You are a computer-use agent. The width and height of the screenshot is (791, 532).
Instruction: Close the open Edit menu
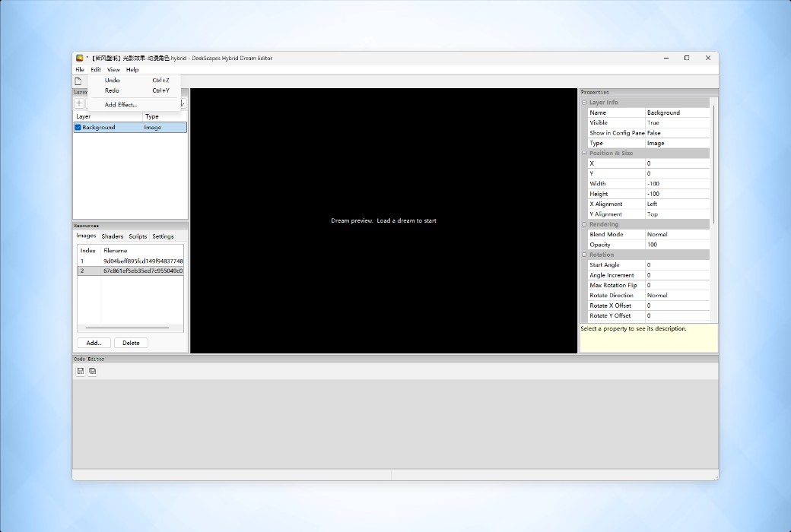click(x=96, y=70)
